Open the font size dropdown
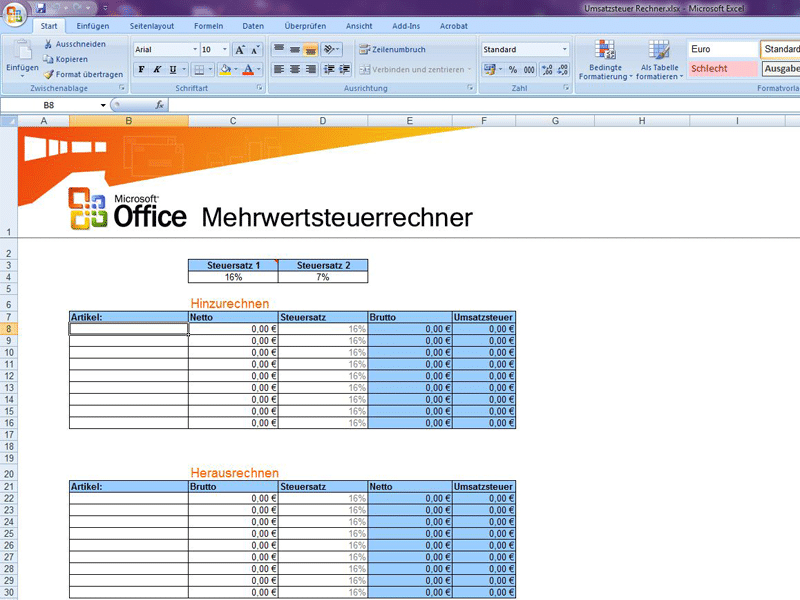 [x=224, y=49]
